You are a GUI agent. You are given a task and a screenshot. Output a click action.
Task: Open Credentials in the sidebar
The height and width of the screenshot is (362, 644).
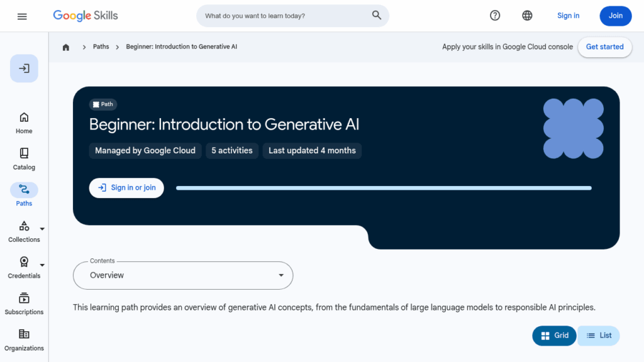(x=25, y=268)
